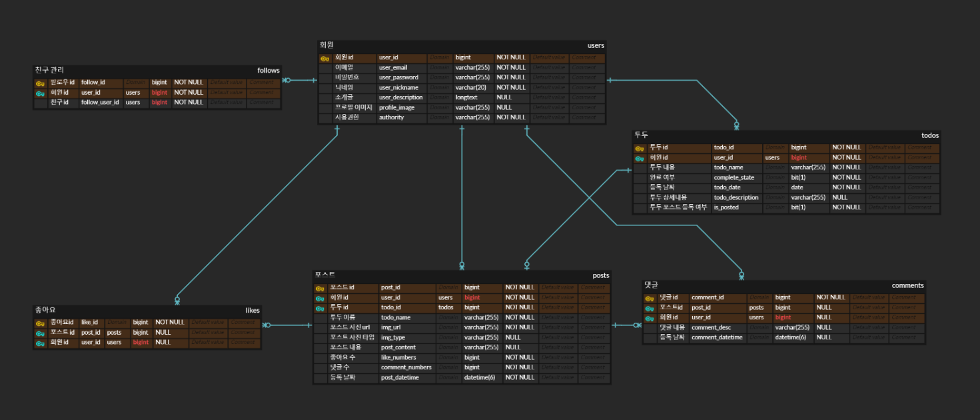
Task: Click the blue key icon for user_id in likes
Action: (x=40, y=343)
